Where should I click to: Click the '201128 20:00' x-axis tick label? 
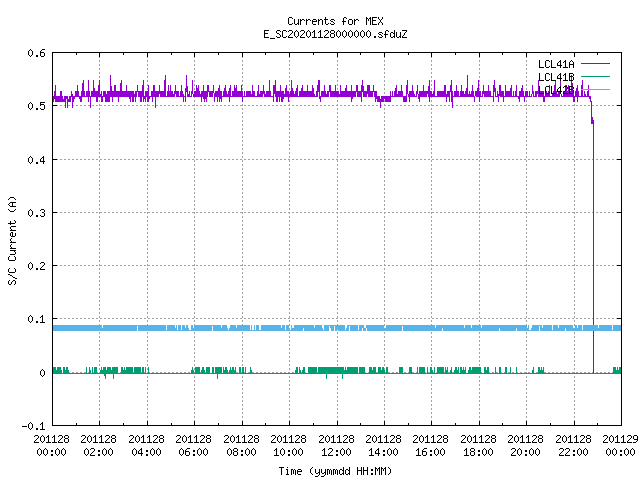tap(526, 446)
